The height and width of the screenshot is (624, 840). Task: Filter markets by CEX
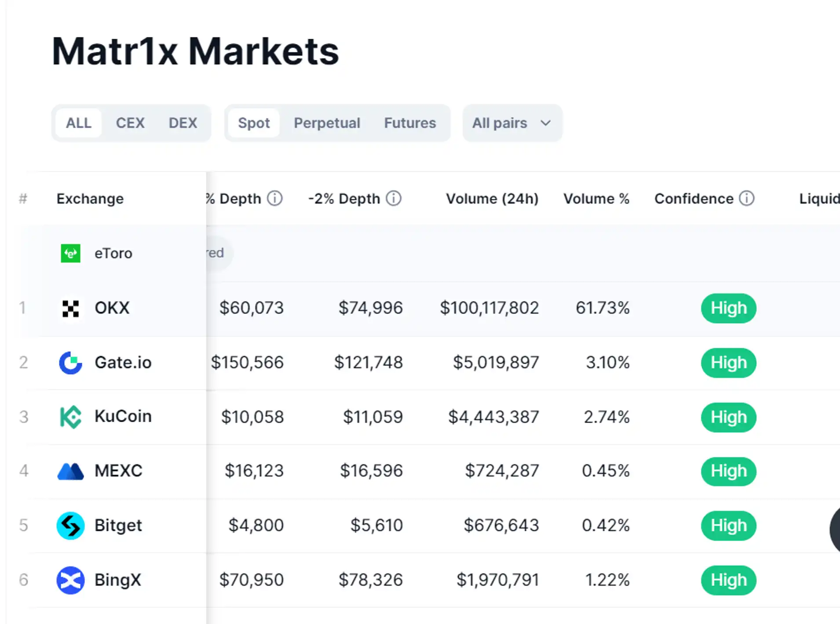(x=130, y=123)
